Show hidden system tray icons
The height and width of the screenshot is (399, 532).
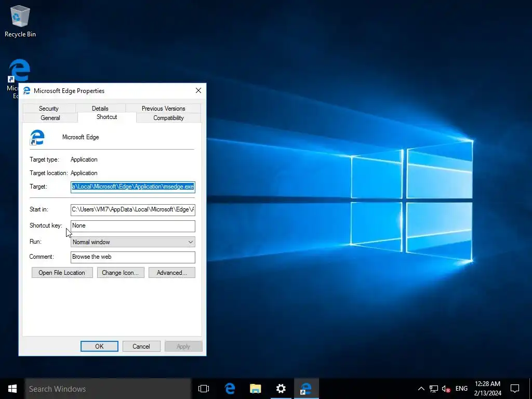point(421,389)
